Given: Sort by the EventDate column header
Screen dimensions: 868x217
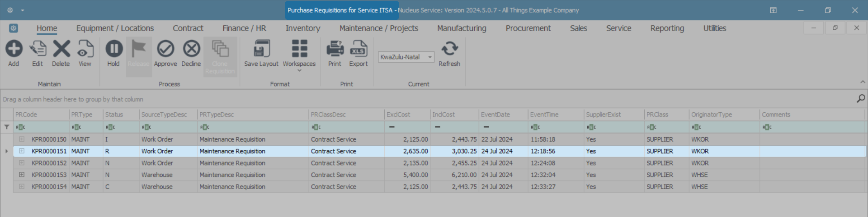Looking at the screenshot, I should tap(502, 115).
